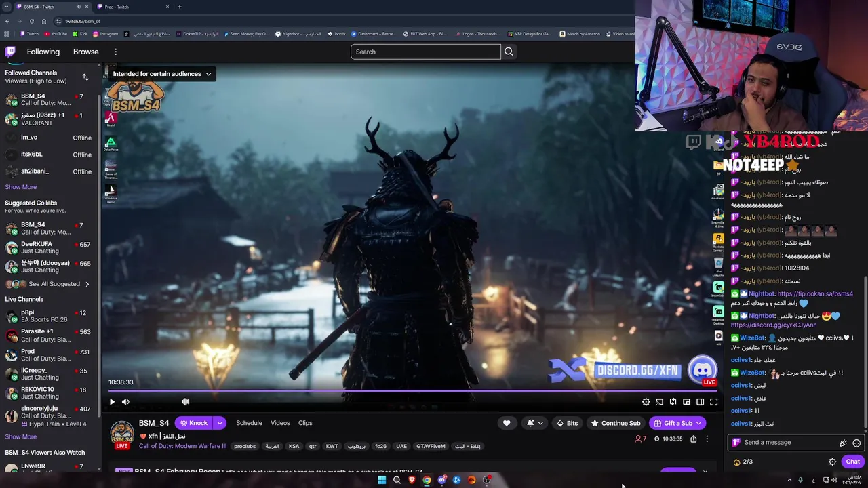The width and height of the screenshot is (868, 488).
Task: Go to Browse in the top nav
Action: click(x=86, y=52)
